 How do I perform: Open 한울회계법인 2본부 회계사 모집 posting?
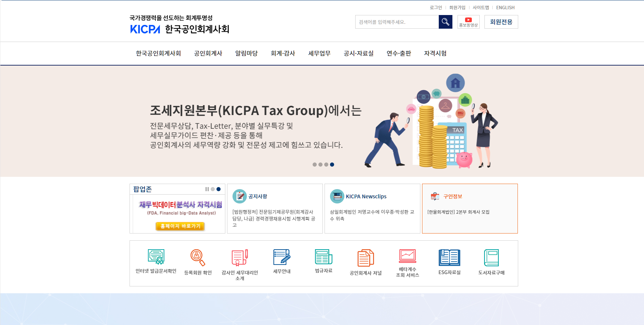(x=458, y=212)
